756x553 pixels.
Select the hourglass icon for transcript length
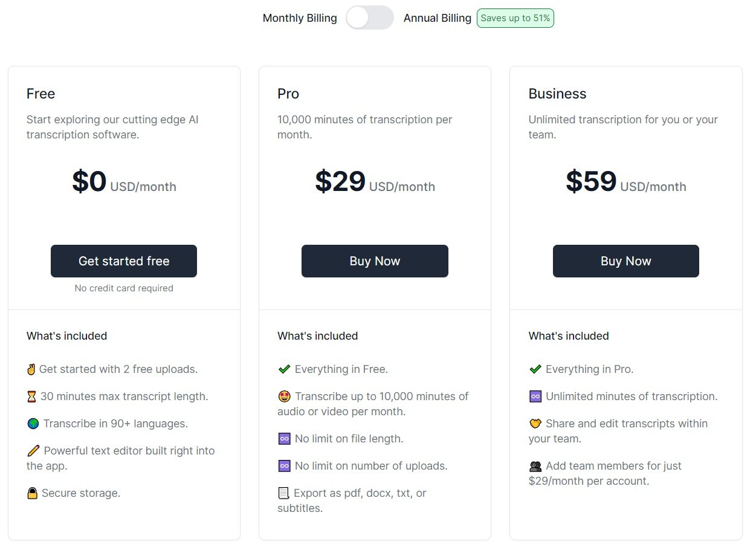(33, 396)
